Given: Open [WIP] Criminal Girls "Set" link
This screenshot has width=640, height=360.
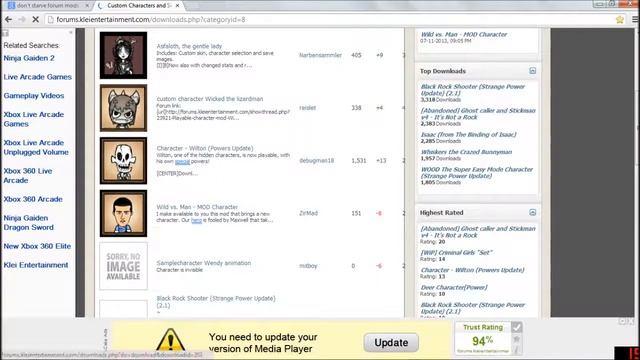Looking at the screenshot, I should 456,252.
